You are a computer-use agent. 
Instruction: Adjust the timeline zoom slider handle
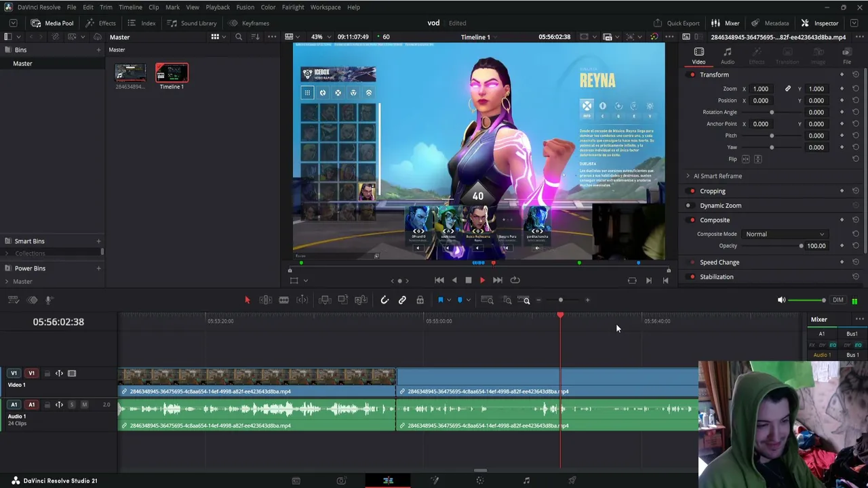click(561, 300)
